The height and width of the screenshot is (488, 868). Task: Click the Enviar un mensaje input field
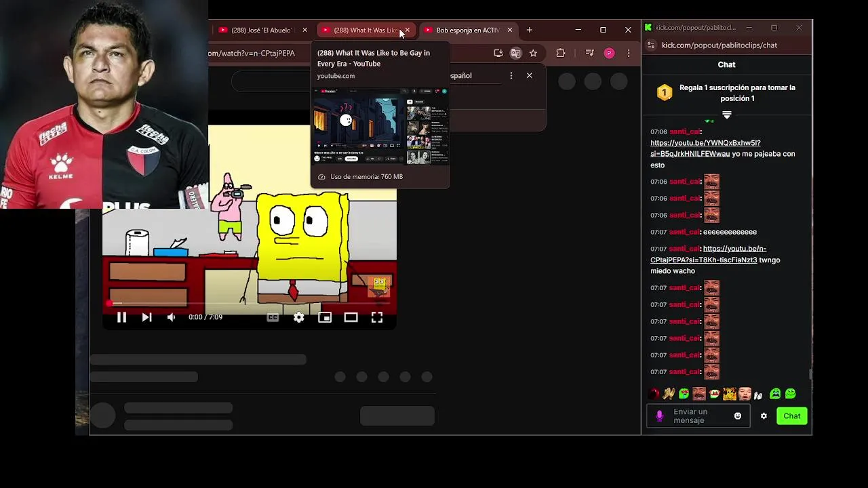[x=698, y=416]
